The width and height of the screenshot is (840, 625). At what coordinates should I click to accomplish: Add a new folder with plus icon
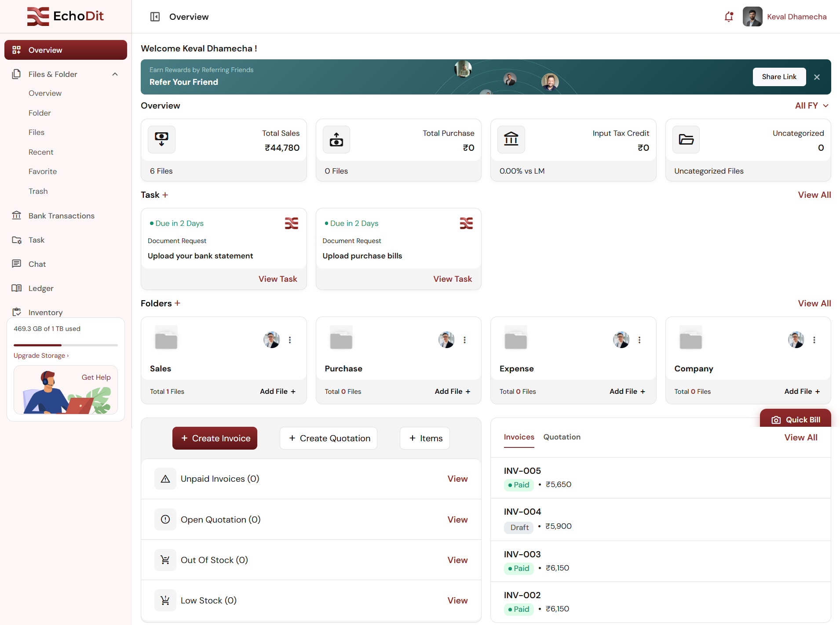point(177,303)
